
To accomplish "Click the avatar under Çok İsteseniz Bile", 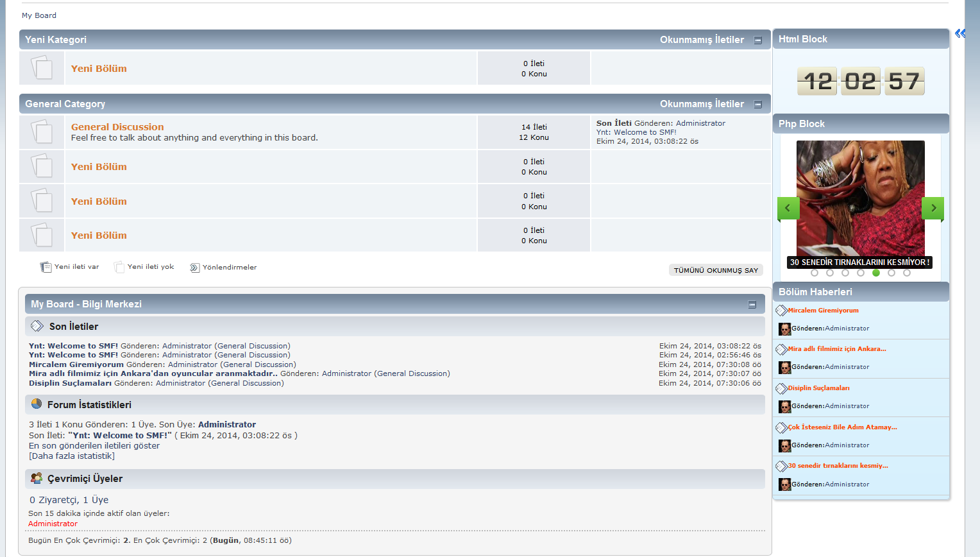I will 785,446.
